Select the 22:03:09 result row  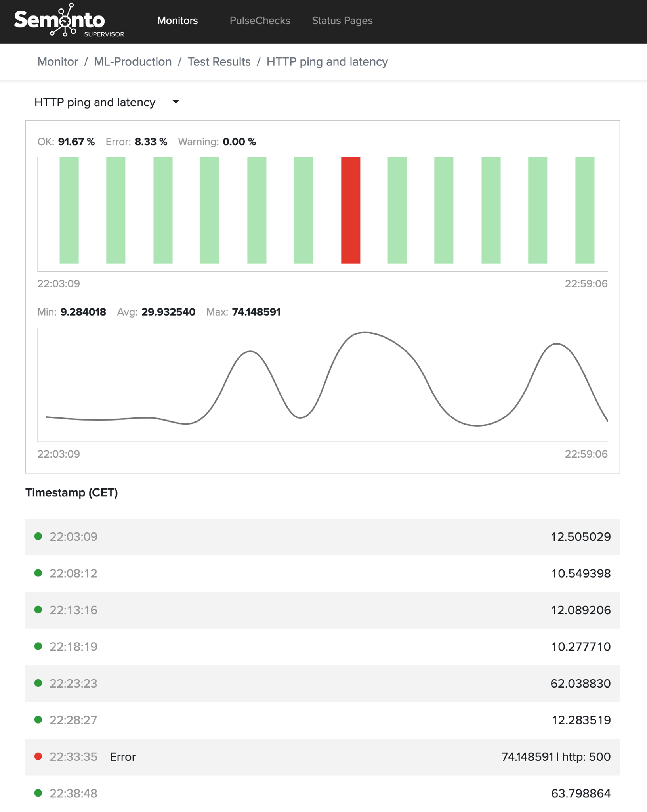(323, 537)
